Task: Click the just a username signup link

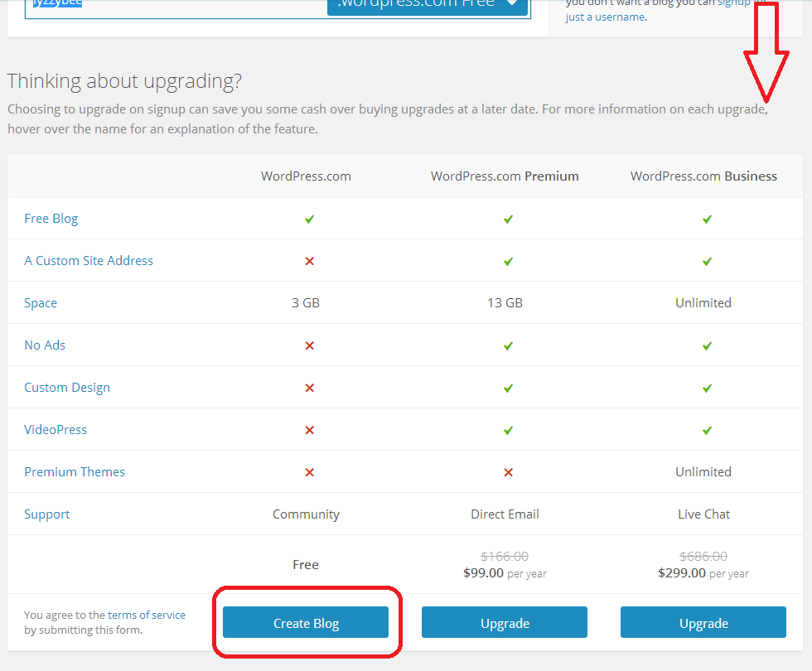Action: (x=605, y=17)
